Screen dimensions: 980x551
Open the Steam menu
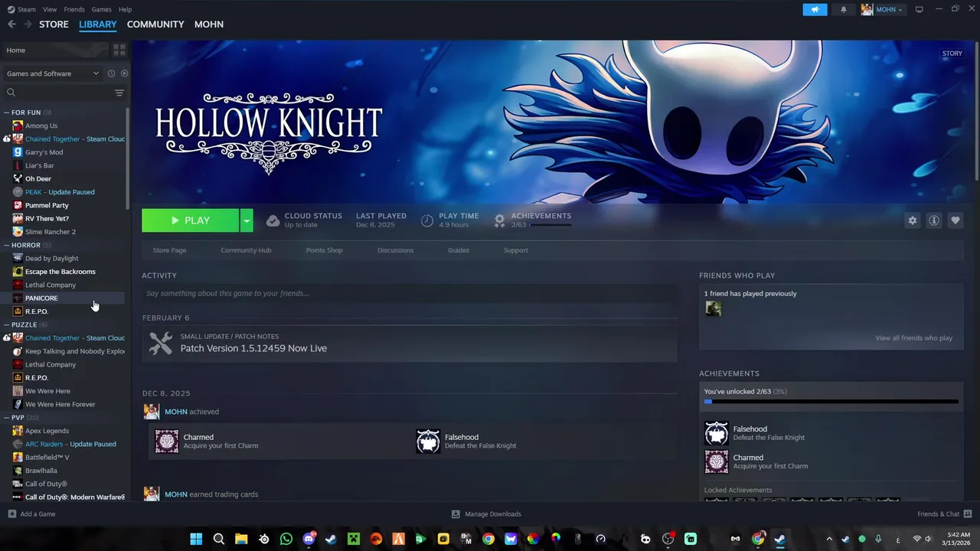coord(21,9)
